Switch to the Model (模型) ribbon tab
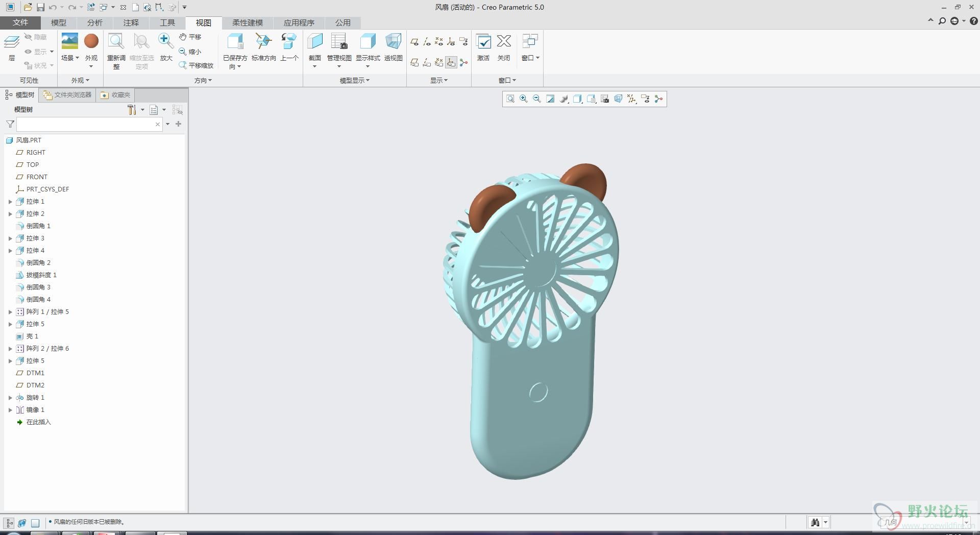Image resolution: width=980 pixels, height=535 pixels. (x=59, y=22)
